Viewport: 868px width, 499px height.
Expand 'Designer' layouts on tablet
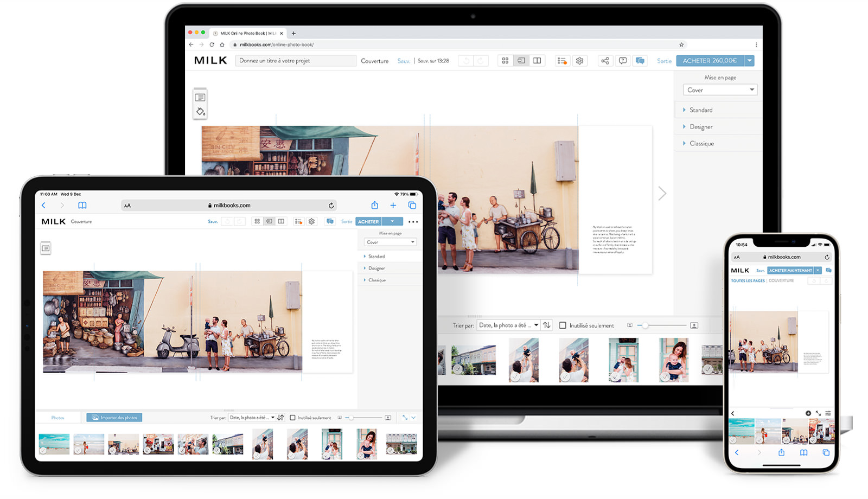click(390, 268)
